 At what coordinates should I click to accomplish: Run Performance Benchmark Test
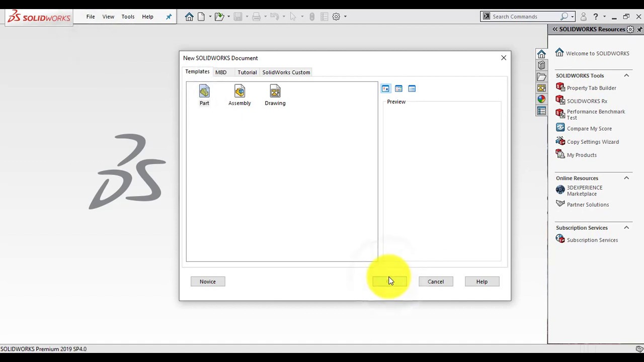point(596,115)
